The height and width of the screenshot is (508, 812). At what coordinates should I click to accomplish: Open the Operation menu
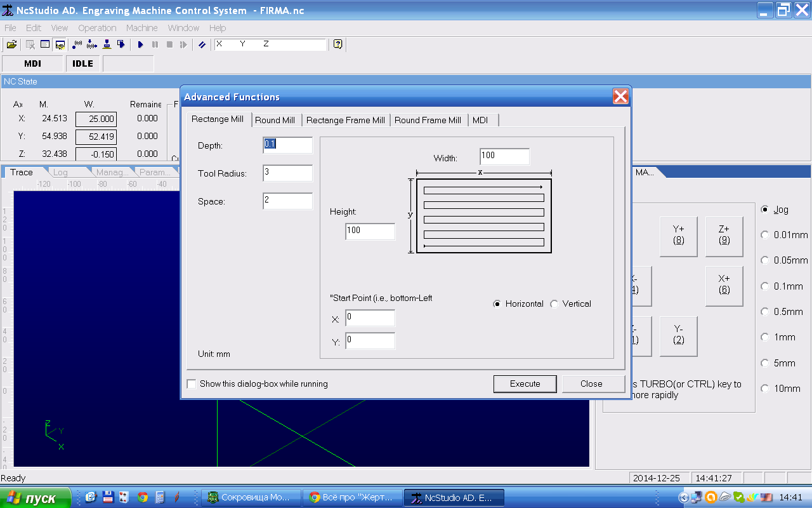click(x=97, y=28)
